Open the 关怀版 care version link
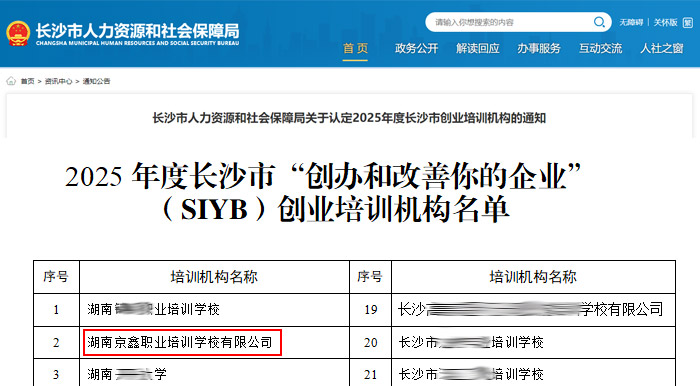700x386 pixels. click(665, 22)
